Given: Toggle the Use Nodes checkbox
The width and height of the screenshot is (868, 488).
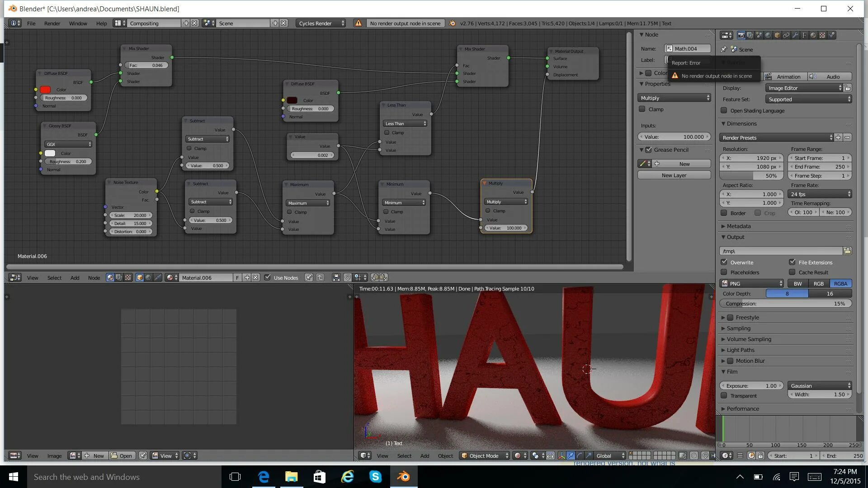Looking at the screenshot, I should tap(268, 277).
